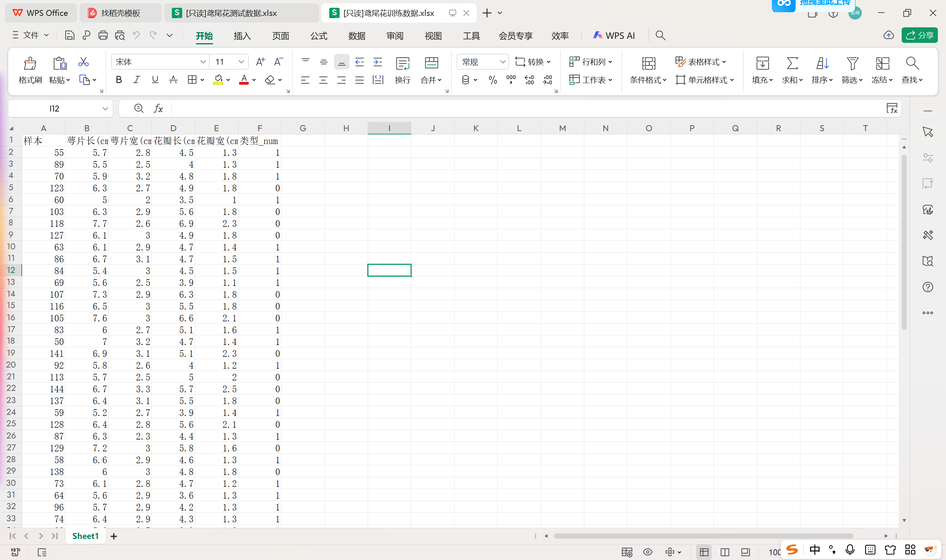
Task: Click the Format Painter (格式刷) icon
Action: click(x=30, y=64)
